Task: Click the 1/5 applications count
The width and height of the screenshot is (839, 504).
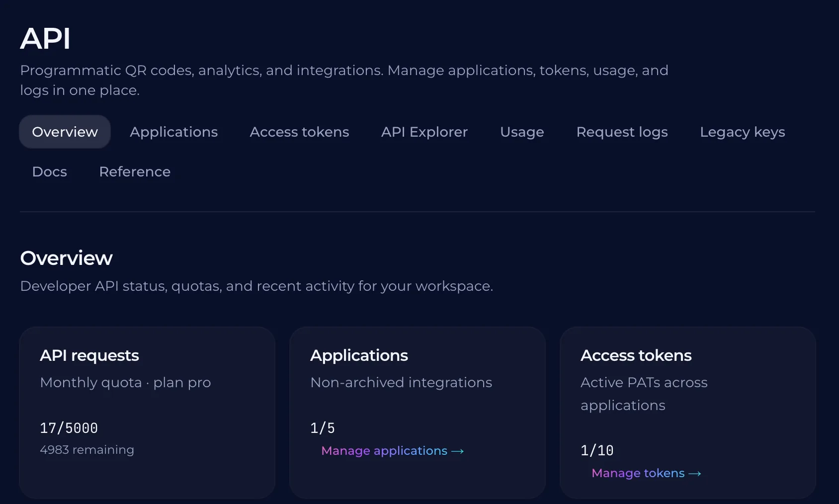Action: [x=323, y=428]
